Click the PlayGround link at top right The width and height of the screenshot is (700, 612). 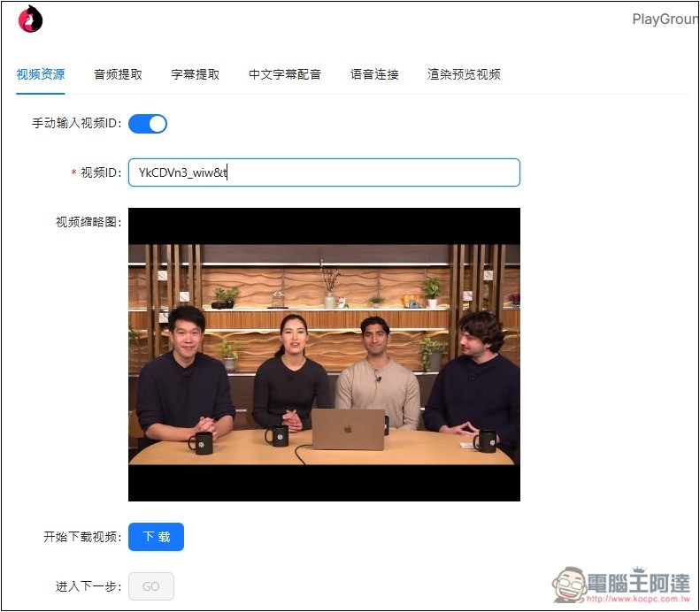pos(665,19)
